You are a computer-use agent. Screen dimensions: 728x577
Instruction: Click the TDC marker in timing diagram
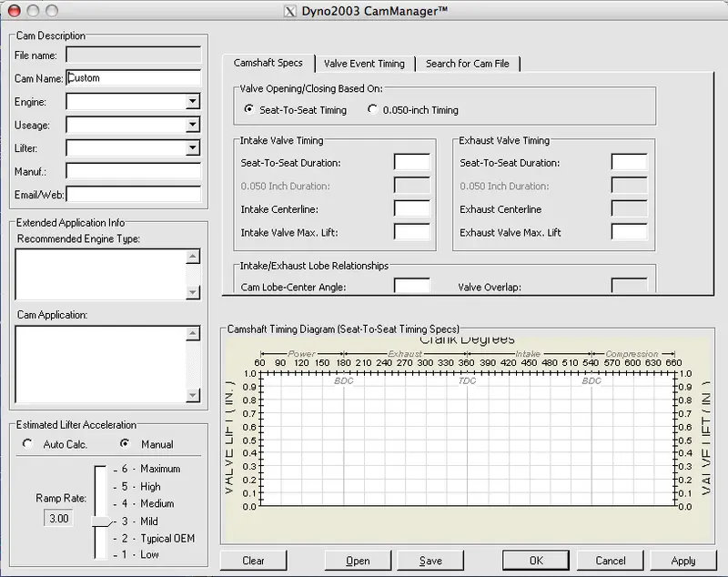[x=467, y=380]
